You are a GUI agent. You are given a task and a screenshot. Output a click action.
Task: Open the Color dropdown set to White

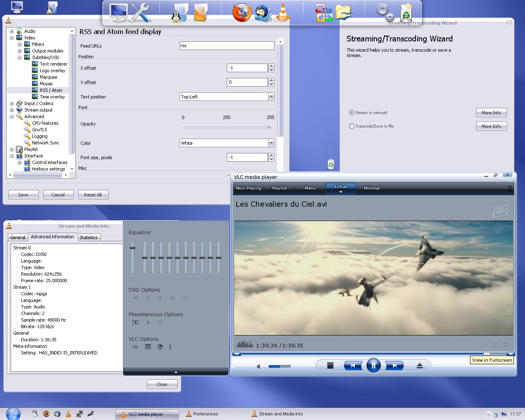271,143
